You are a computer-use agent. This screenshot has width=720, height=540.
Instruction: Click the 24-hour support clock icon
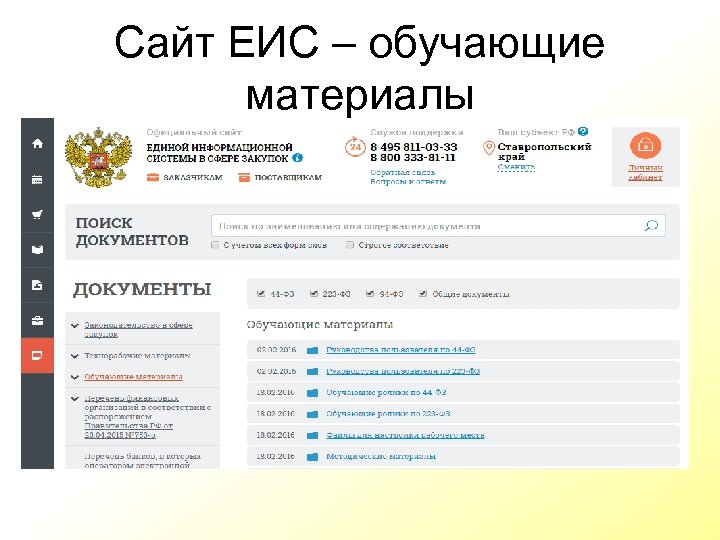pos(355,147)
